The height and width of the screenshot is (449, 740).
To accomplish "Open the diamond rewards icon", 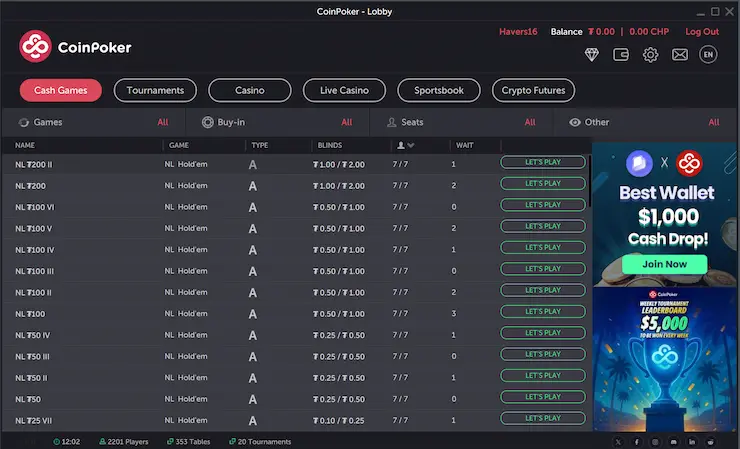I will (x=592, y=55).
